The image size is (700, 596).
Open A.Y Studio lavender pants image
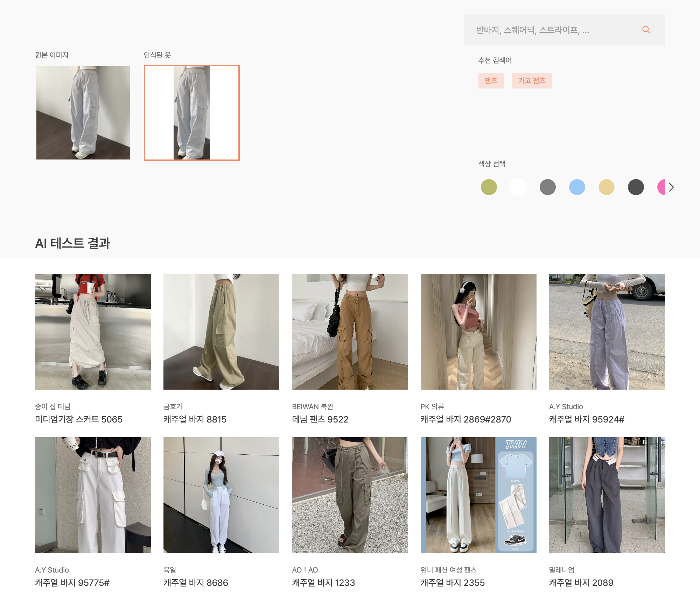[x=607, y=332]
